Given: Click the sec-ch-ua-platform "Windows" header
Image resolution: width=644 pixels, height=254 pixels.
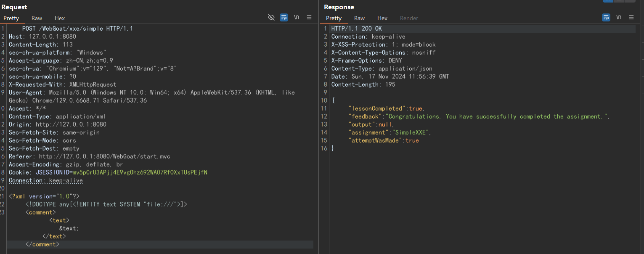Looking at the screenshot, I should pyautogui.click(x=57, y=53).
